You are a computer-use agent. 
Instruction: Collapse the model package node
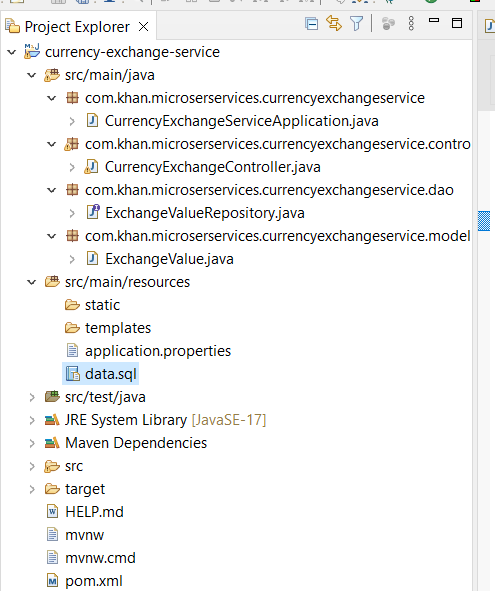pyautogui.click(x=52, y=236)
